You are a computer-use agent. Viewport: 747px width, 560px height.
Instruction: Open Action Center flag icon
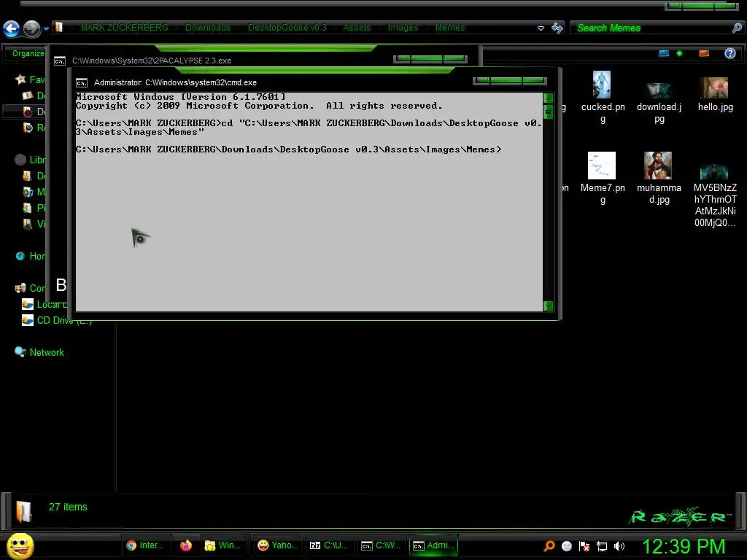[x=584, y=546]
